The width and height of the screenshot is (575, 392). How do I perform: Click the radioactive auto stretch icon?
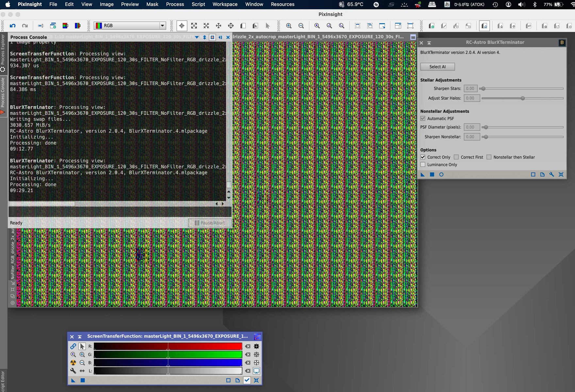click(73, 363)
